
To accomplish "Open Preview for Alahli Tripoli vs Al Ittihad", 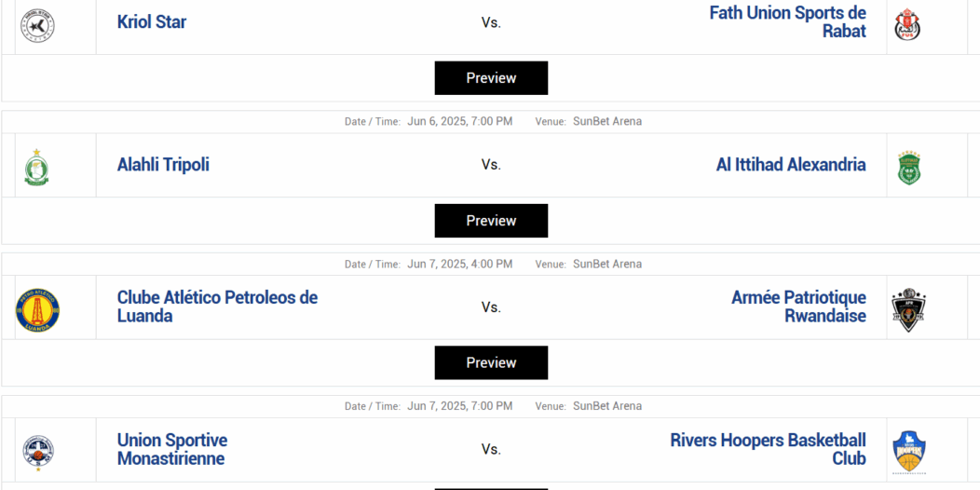I will pos(491,221).
